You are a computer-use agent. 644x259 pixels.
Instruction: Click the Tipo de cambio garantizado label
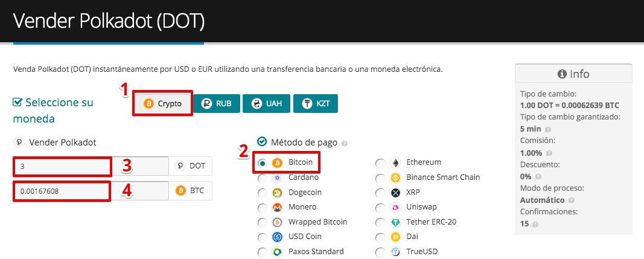point(570,117)
